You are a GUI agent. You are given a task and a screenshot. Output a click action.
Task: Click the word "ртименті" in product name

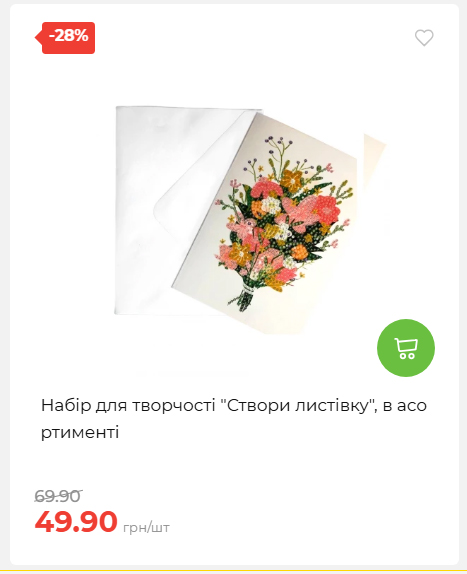point(80,433)
